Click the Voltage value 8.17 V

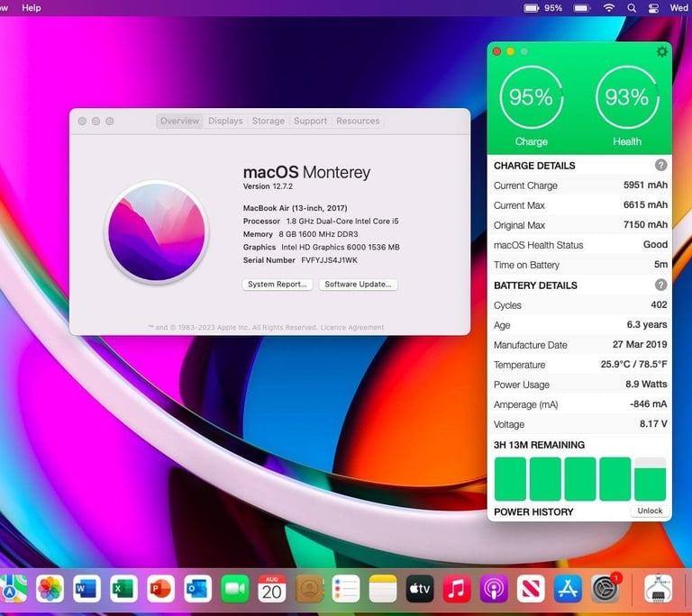coord(653,423)
